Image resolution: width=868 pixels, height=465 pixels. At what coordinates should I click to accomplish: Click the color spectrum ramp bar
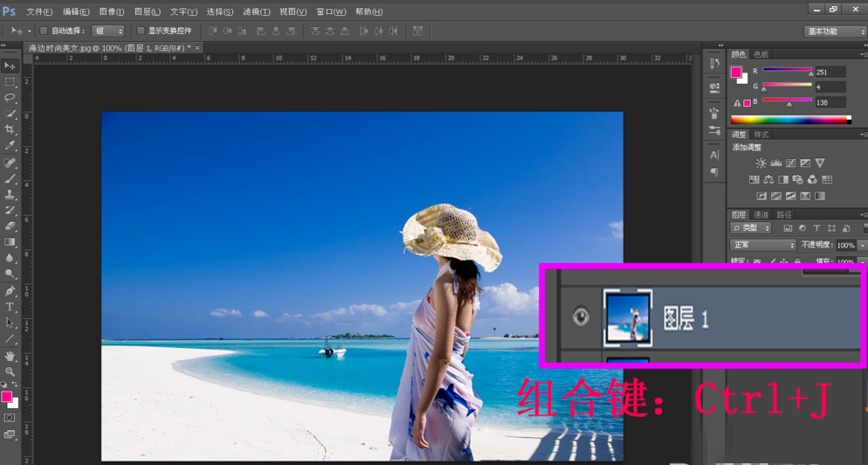(x=789, y=120)
